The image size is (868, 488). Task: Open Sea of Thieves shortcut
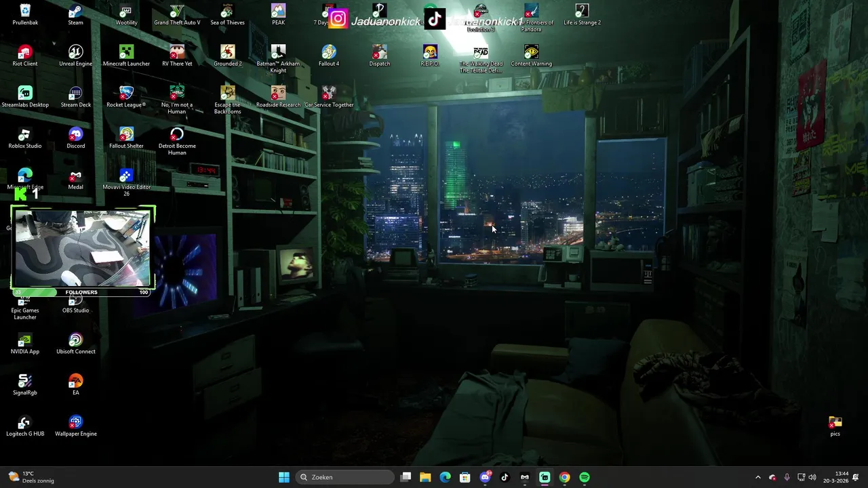[x=227, y=15]
